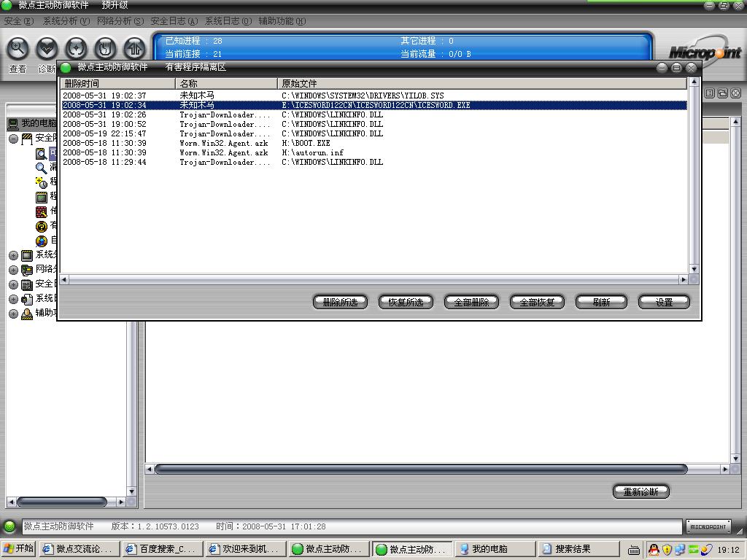
Task: Click the system log document tree icon
Action: [x=27, y=299]
